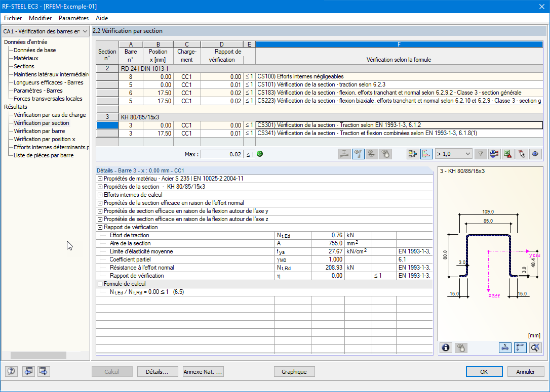Click the reset zoom magnifier icon
This screenshot has height=392, width=550.
(x=535, y=347)
